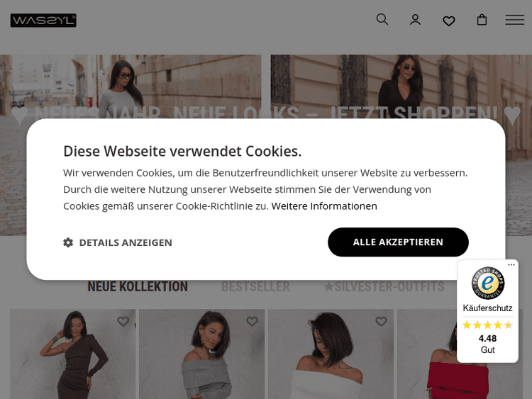Open the hamburger menu
Screen dimensions: 532x399
[x=515, y=20]
